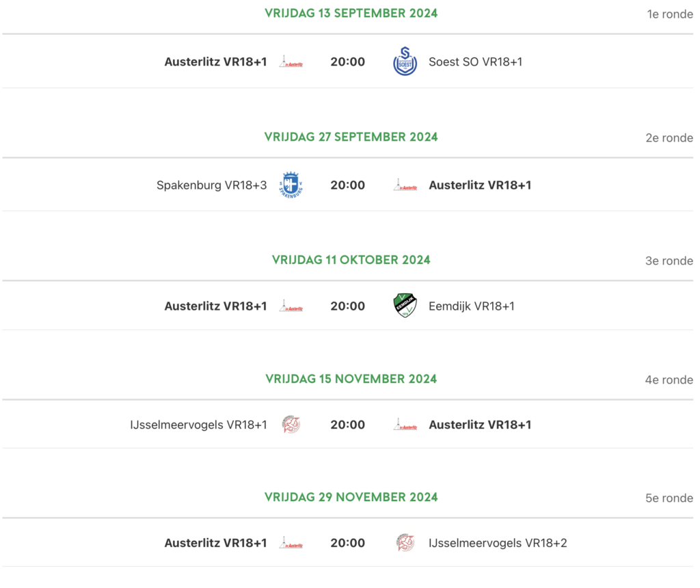Open IJsselmeervogels VR18+2 team link

click(498, 543)
